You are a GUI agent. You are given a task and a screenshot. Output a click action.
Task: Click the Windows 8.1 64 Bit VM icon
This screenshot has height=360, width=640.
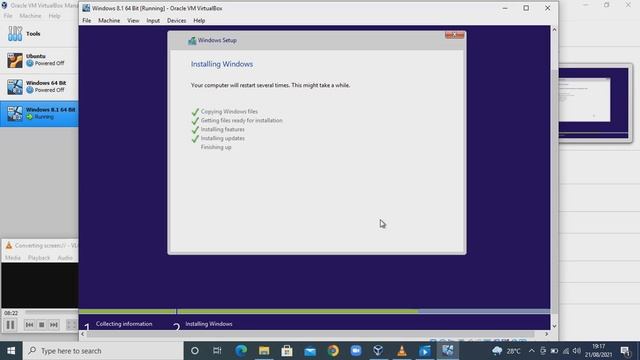point(15,113)
